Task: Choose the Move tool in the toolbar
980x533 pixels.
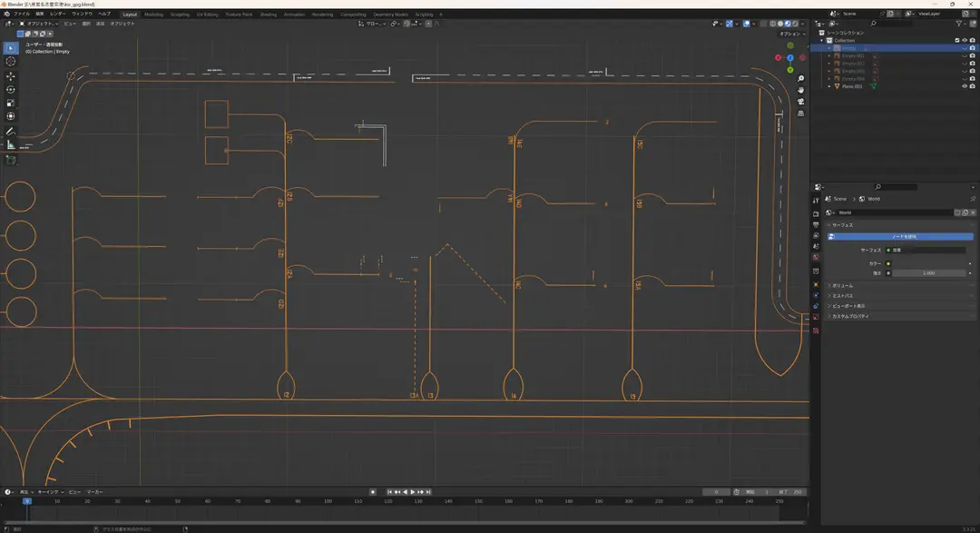Action: [11, 76]
